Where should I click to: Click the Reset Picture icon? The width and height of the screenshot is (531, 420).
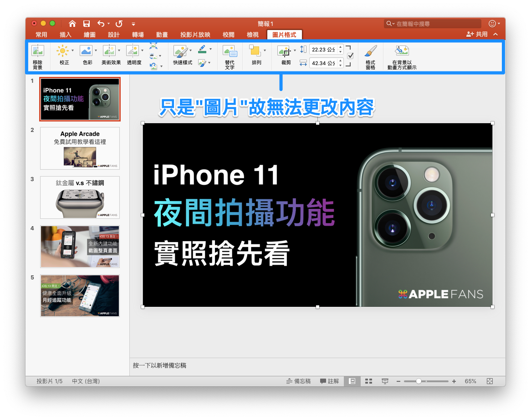153,66
